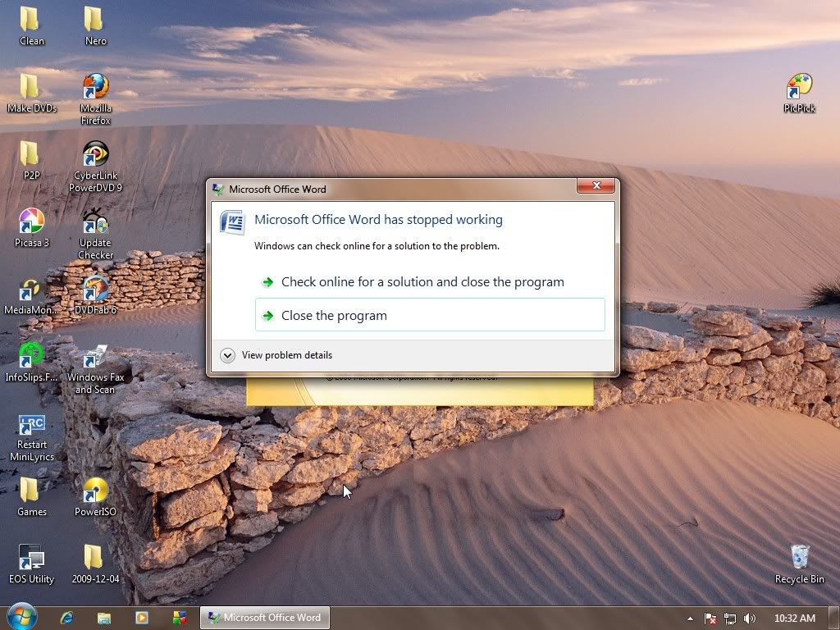
Task: Click the Update Checker shortcut
Action: [x=95, y=234]
